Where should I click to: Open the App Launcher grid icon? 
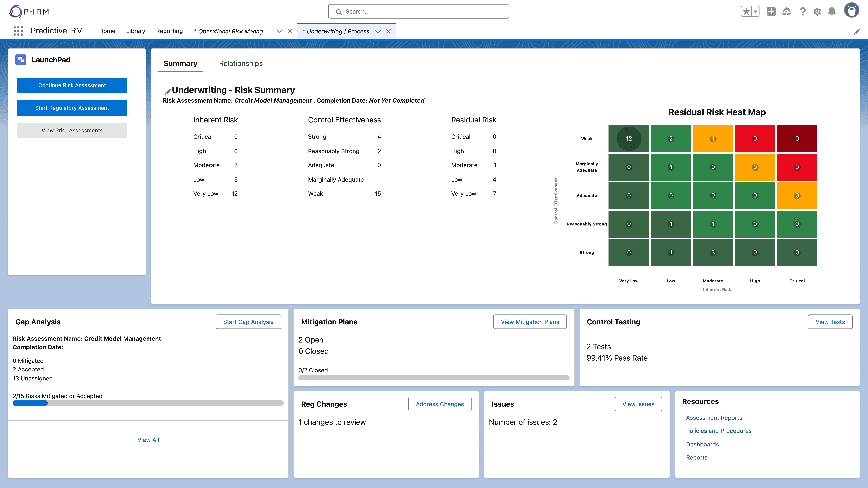point(18,31)
